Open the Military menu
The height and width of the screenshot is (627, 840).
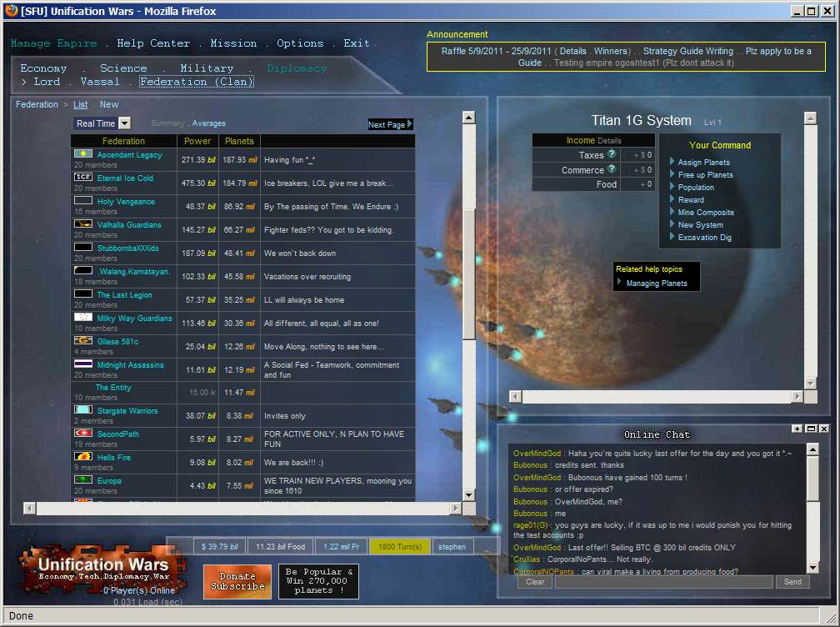[207, 68]
